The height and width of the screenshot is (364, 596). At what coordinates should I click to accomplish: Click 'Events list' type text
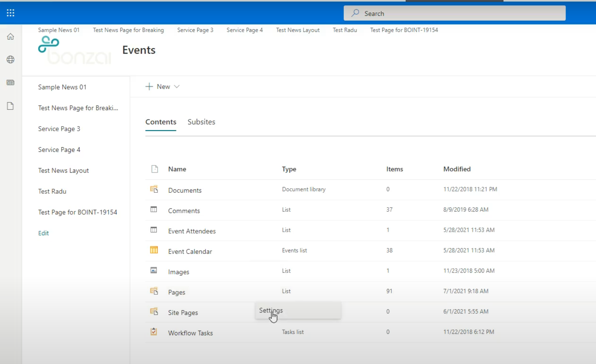tap(294, 251)
